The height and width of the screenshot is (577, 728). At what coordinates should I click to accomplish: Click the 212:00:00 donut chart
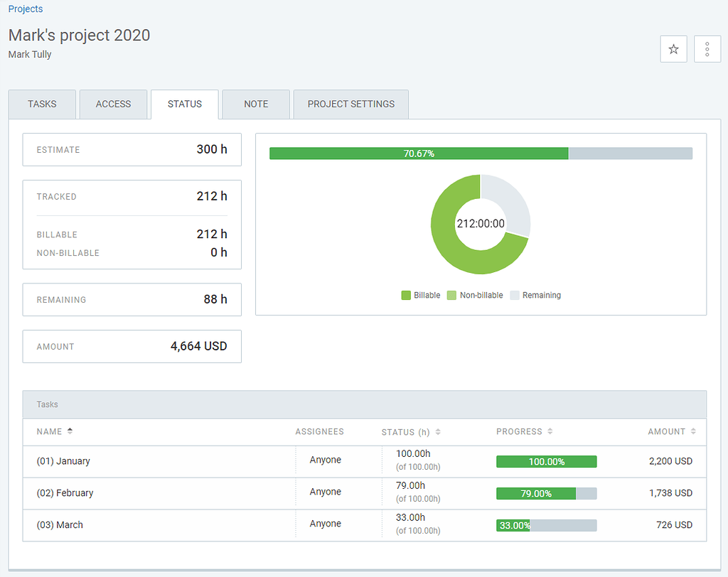click(x=481, y=224)
